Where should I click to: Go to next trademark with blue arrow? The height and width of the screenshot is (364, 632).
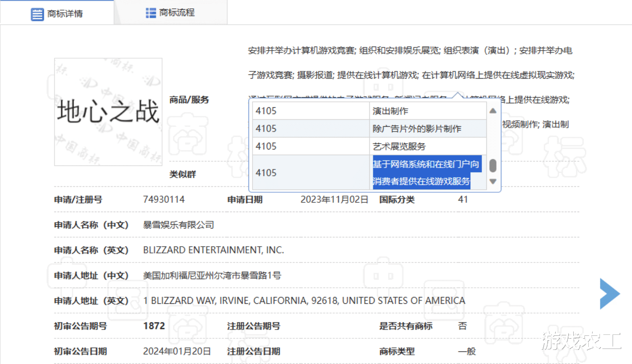click(610, 294)
